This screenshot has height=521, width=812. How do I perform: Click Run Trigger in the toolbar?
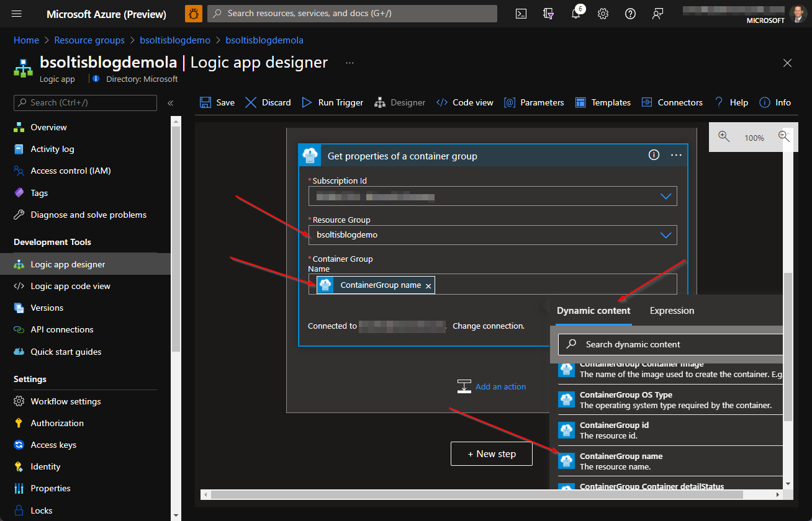pos(333,102)
